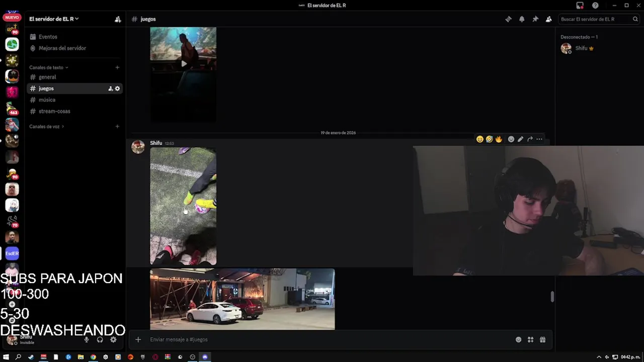Toggle headphone deafen in user panel
The height and width of the screenshot is (362, 644).
100,340
